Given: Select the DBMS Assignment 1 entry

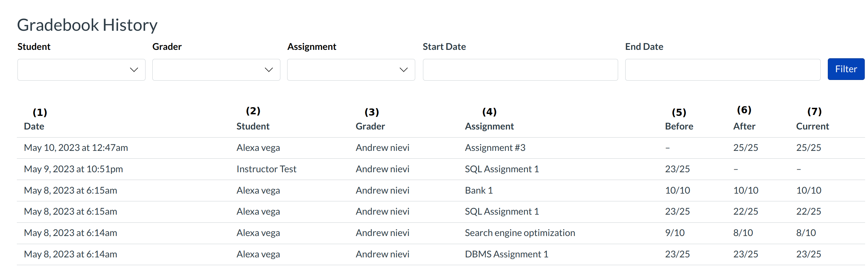Looking at the screenshot, I should 506,254.
